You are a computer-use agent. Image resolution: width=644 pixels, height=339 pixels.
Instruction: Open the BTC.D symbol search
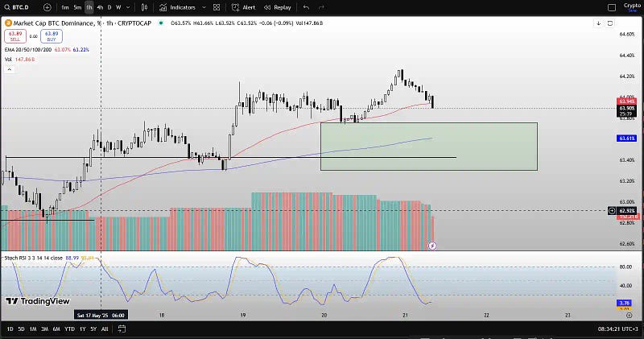click(x=17, y=7)
